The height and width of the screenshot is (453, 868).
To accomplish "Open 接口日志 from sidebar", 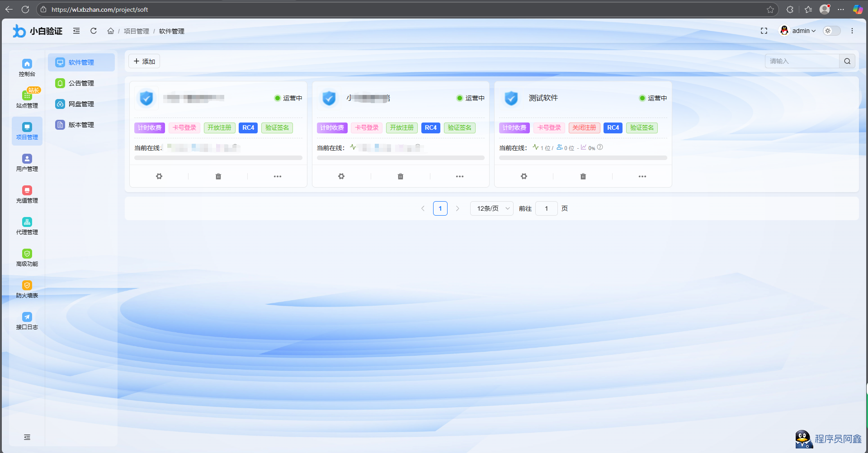I will pos(27,321).
